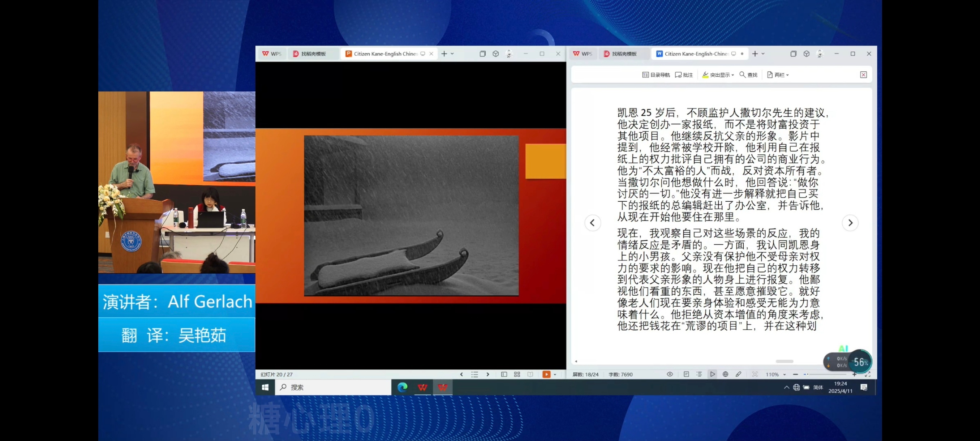
Task: Open 突出显示 highlight dropdown
Action: [718, 75]
